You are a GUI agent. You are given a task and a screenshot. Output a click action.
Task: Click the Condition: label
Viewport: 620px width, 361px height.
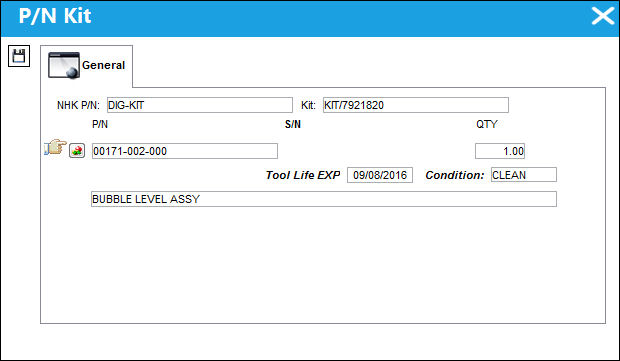(455, 175)
